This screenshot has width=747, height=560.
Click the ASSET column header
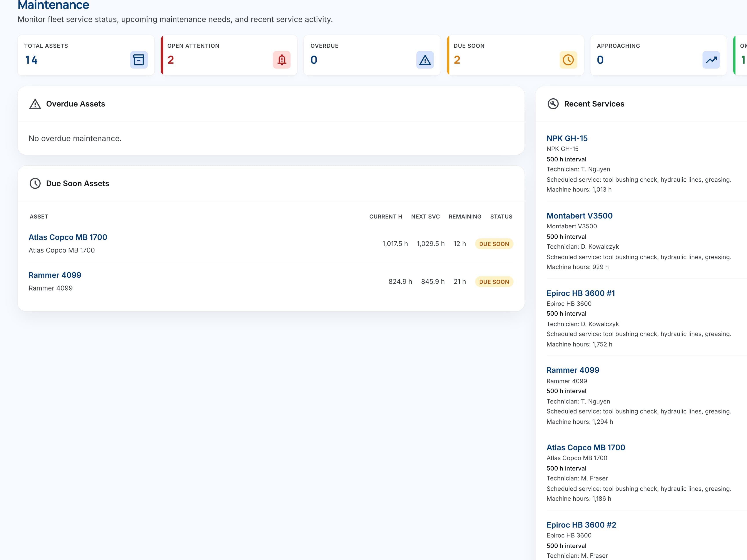click(39, 217)
